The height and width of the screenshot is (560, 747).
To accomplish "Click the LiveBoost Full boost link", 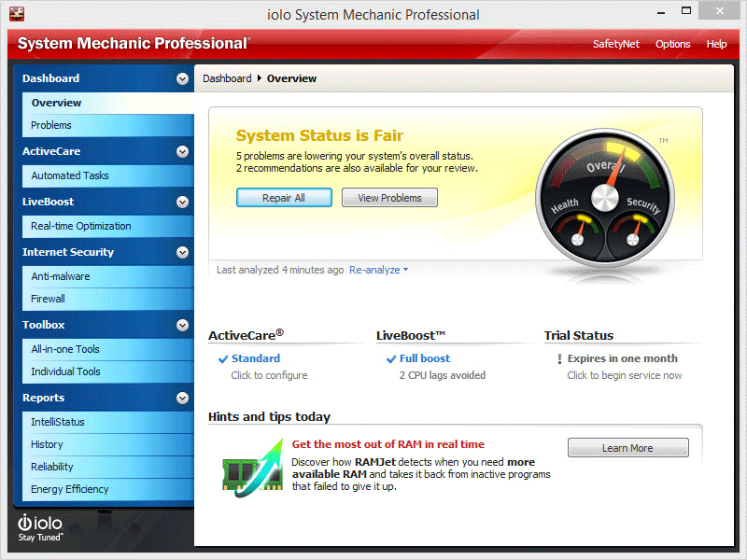I will (425, 358).
